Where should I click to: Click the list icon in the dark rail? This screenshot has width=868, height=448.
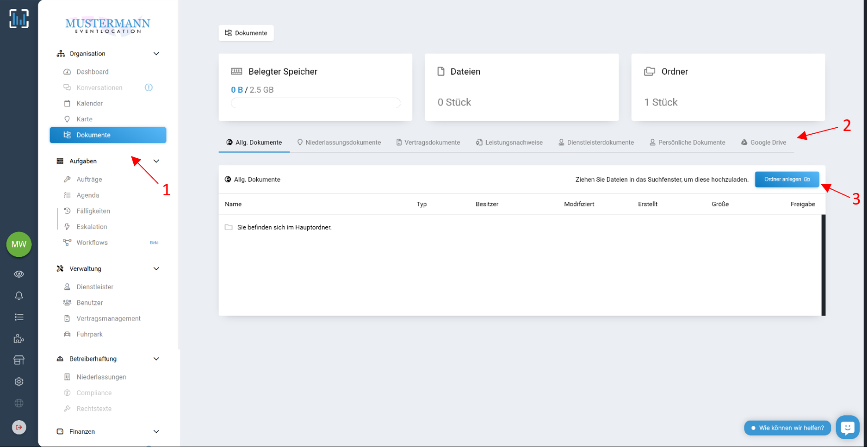pos(19,317)
